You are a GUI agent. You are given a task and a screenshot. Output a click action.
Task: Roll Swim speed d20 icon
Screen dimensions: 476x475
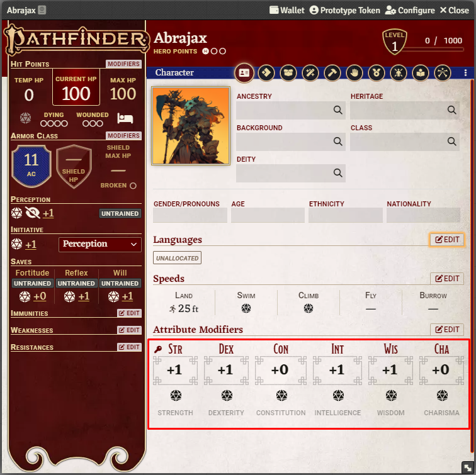[246, 308]
